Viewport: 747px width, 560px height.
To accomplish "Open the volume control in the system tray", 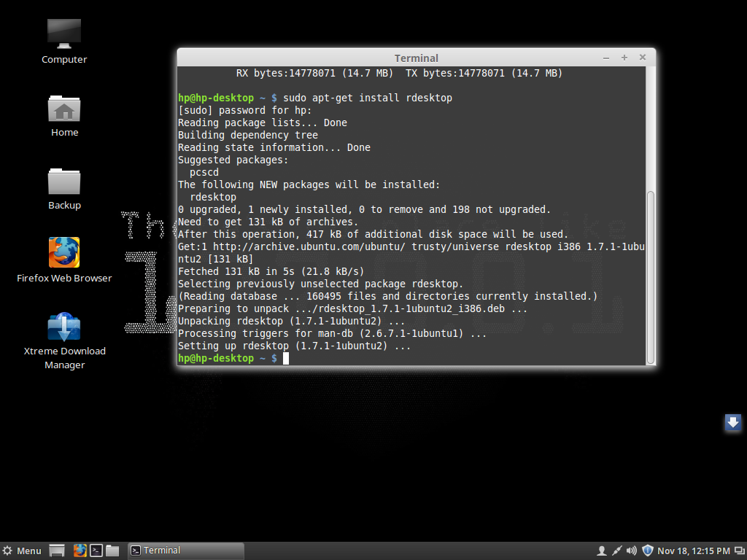I will point(630,550).
